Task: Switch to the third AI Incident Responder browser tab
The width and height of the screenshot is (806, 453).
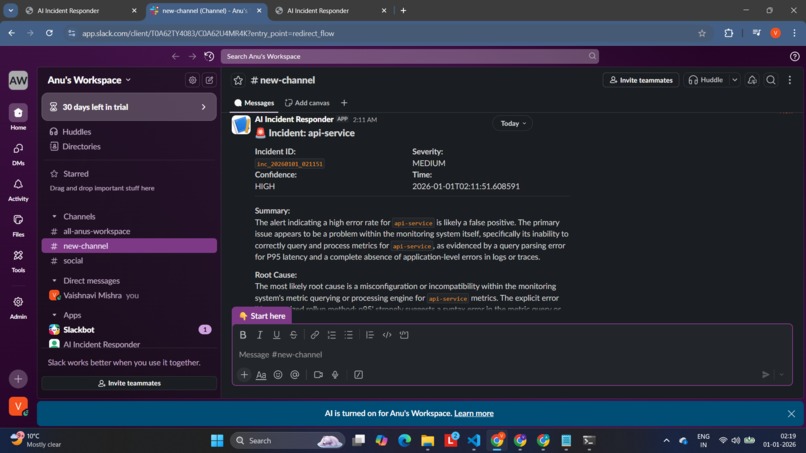Action: point(332,10)
